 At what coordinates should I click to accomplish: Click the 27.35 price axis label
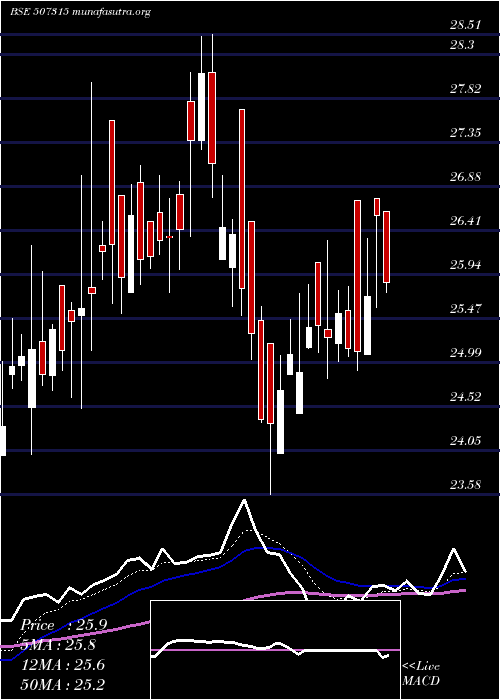(466, 133)
